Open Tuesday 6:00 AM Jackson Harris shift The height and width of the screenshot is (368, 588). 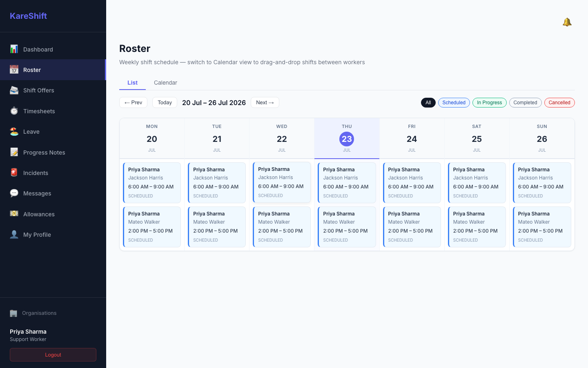(x=217, y=183)
